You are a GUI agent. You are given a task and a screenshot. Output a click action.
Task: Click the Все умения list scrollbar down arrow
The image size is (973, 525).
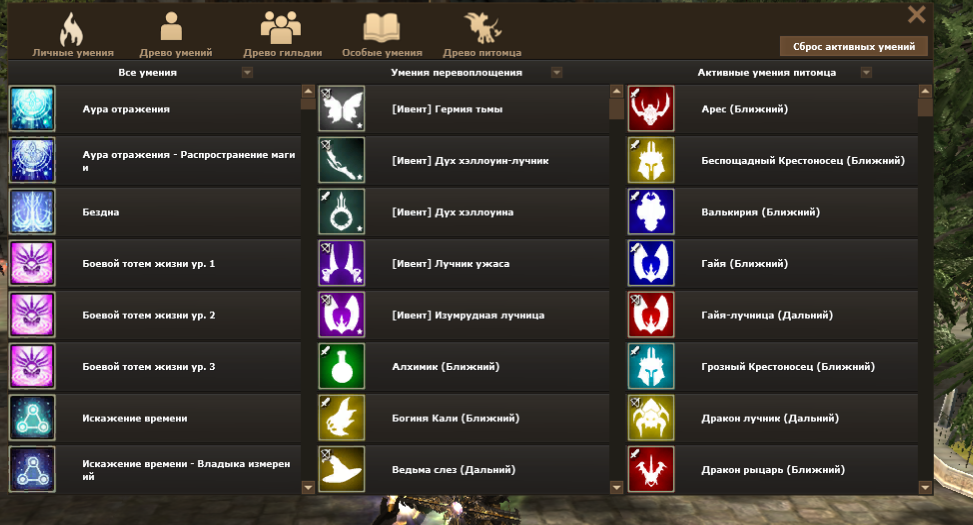308,487
